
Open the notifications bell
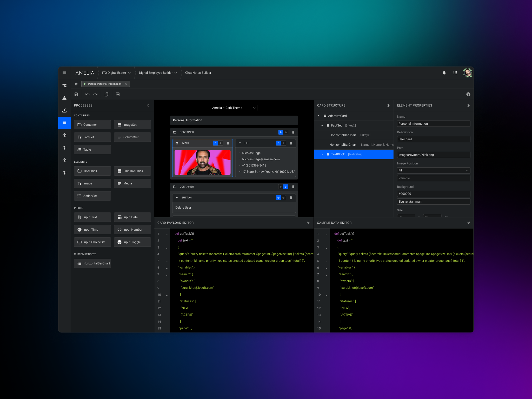click(444, 73)
